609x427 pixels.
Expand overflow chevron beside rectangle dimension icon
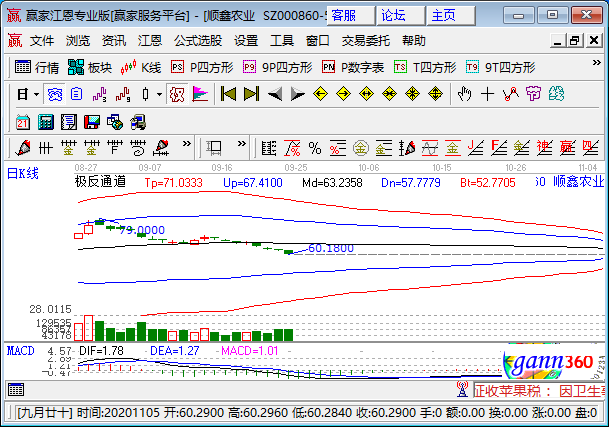click(x=242, y=144)
